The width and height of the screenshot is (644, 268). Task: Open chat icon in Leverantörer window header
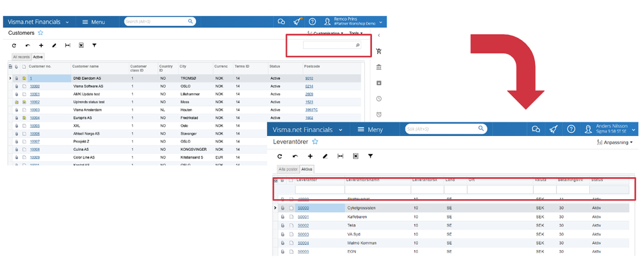pos(536,129)
